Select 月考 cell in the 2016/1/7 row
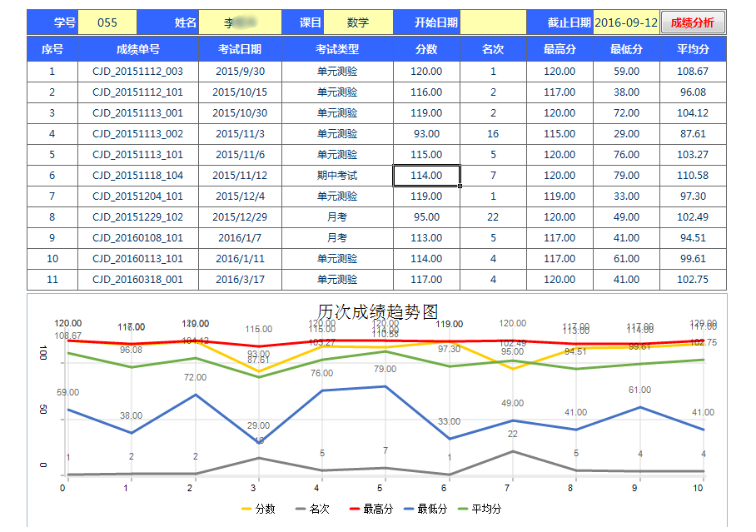The image size is (756, 532). coord(337,238)
